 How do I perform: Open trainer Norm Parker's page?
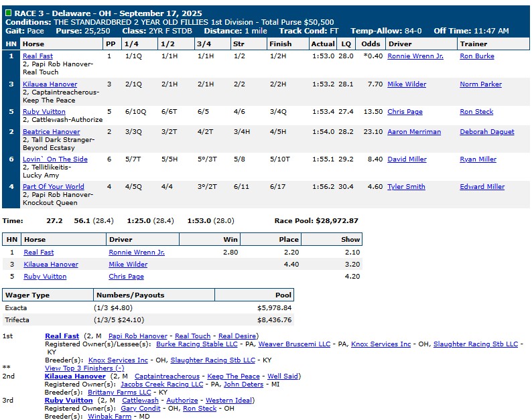[x=480, y=84]
